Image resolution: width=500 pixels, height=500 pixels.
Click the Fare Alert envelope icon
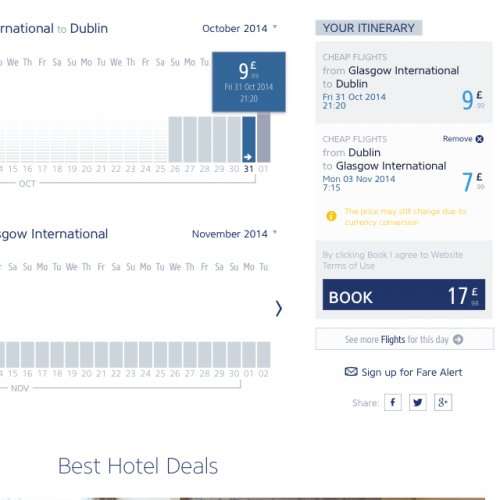tap(351, 372)
